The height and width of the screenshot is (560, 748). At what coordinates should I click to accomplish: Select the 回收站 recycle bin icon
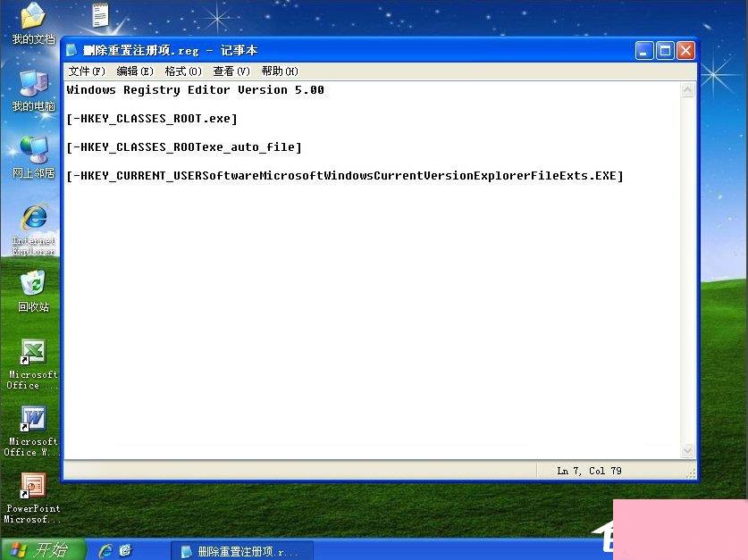(33, 291)
